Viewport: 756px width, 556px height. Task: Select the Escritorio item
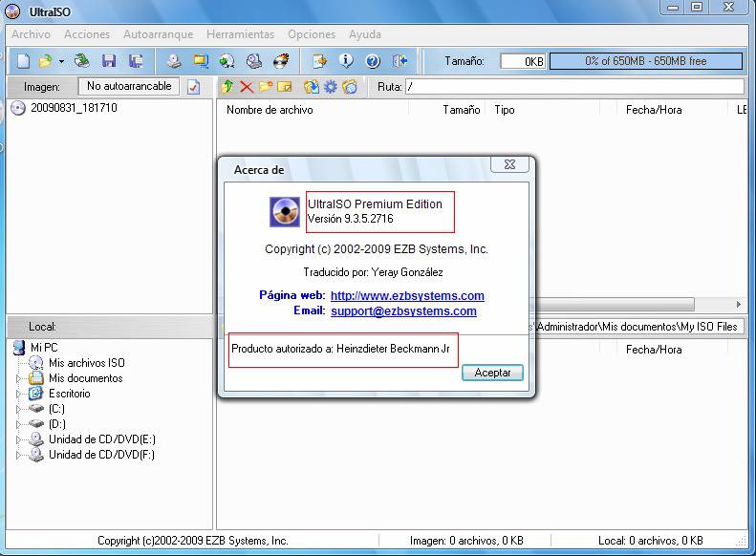70,394
